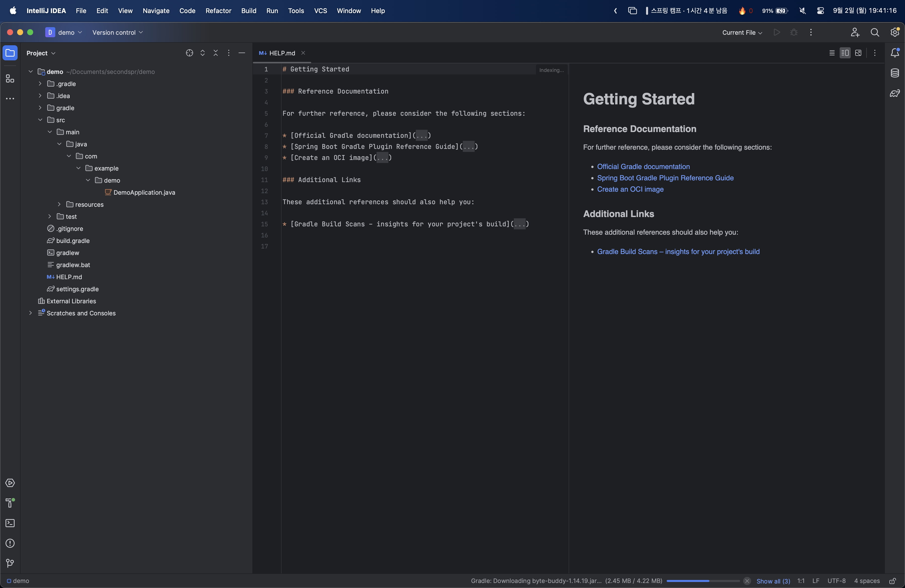
Task: Open the Notifications bell panel
Action: tap(895, 53)
